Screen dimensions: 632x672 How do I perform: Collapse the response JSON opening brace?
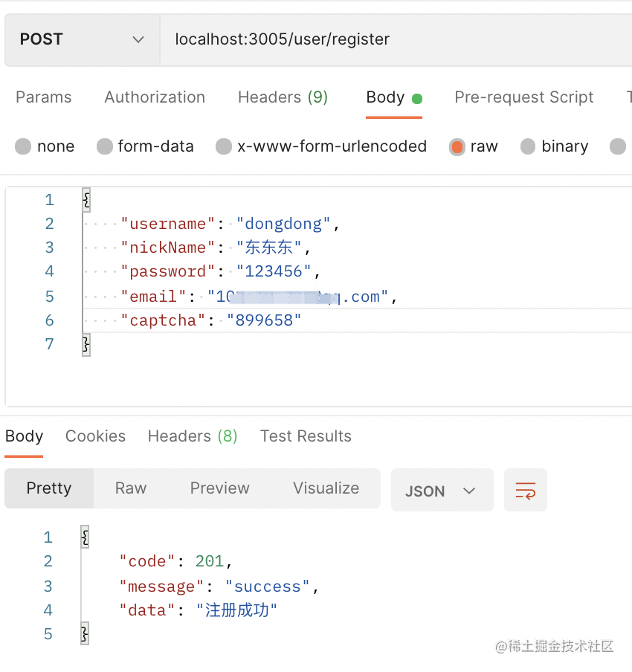tap(85, 537)
